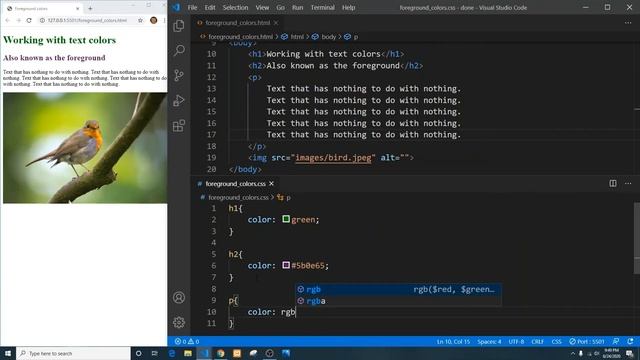Image resolution: width=640 pixels, height=360 pixels.
Task: Click the UTF-8 encoding status
Action: coord(516,341)
